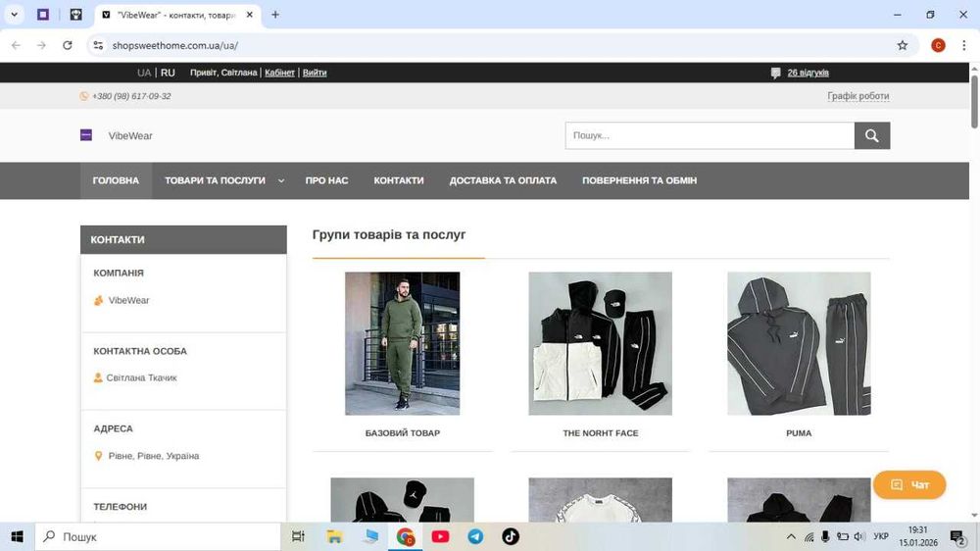Open the orange Чат chat button

click(909, 484)
